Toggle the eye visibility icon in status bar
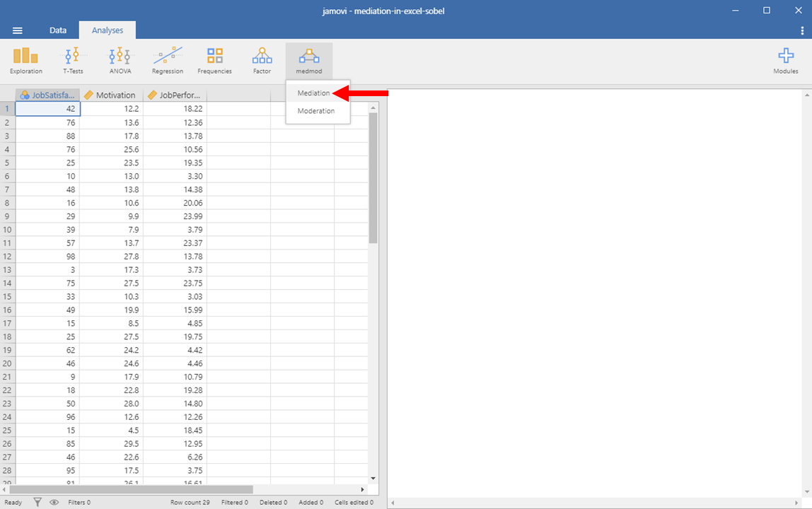This screenshot has height=509, width=812. [54, 503]
